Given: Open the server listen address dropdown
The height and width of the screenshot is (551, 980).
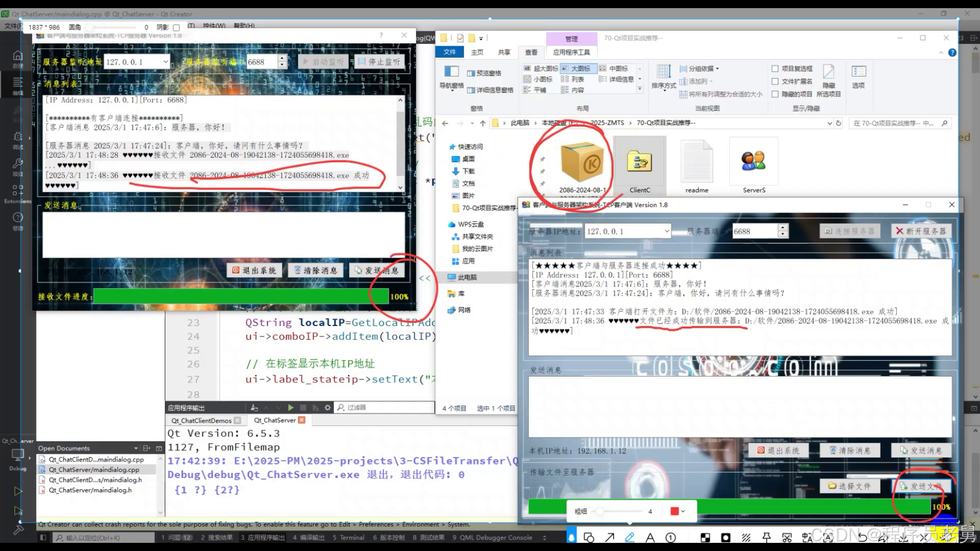Looking at the screenshot, I should click(x=165, y=62).
